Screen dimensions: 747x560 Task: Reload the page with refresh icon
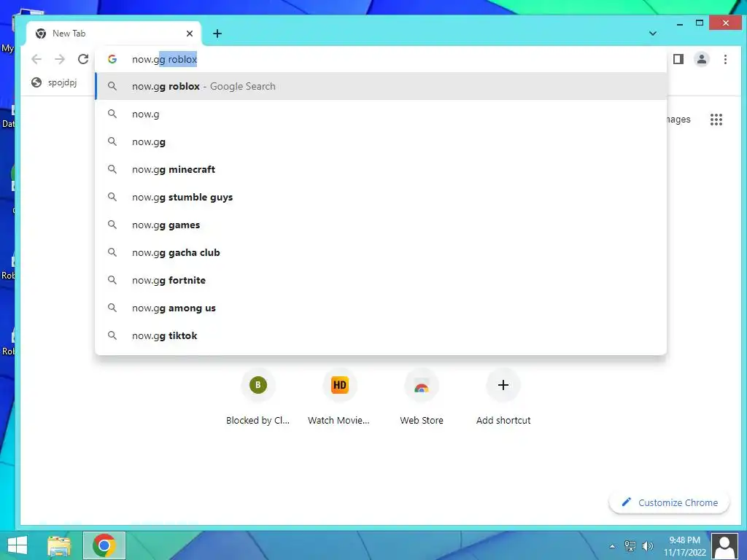click(x=83, y=59)
